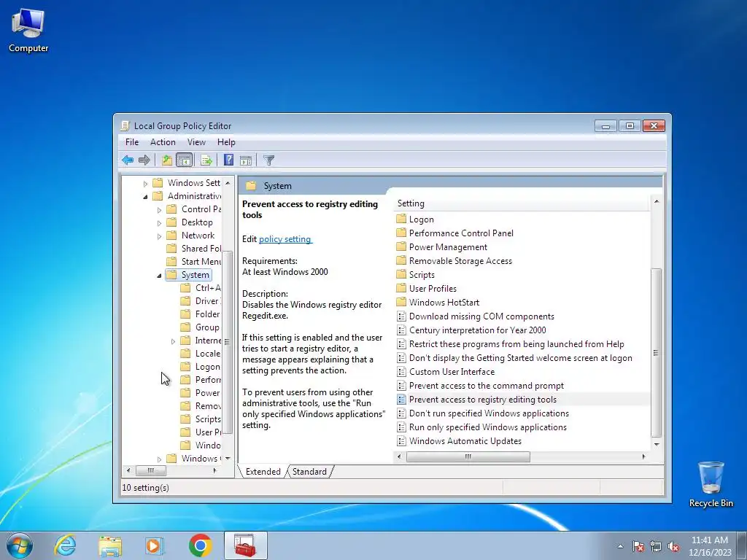Collapse the Administrative Templates tree node

145,196
